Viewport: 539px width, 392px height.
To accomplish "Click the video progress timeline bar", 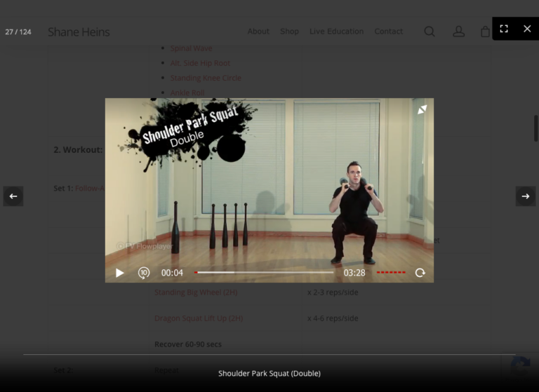I will click(264, 273).
